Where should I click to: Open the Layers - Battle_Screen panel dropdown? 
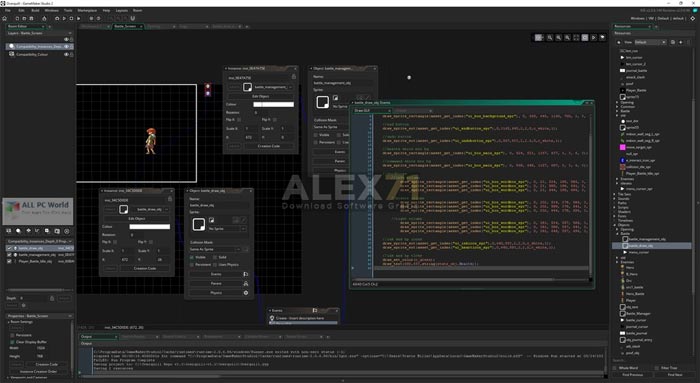pyautogui.click(x=70, y=33)
